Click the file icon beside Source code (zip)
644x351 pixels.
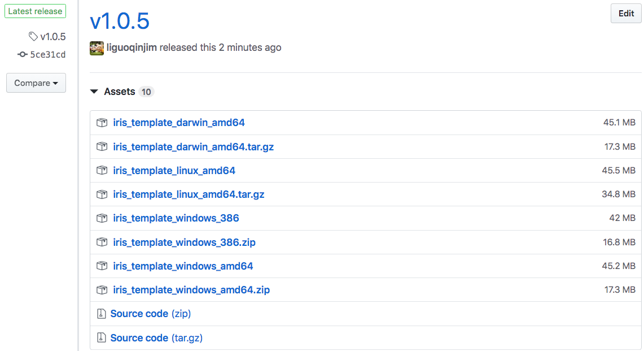[x=102, y=314]
